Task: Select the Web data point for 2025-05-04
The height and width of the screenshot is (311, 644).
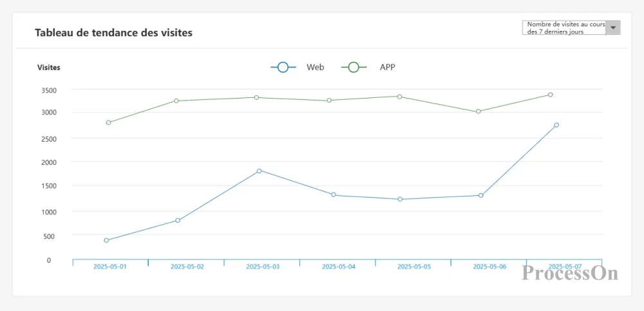Action: tap(334, 194)
